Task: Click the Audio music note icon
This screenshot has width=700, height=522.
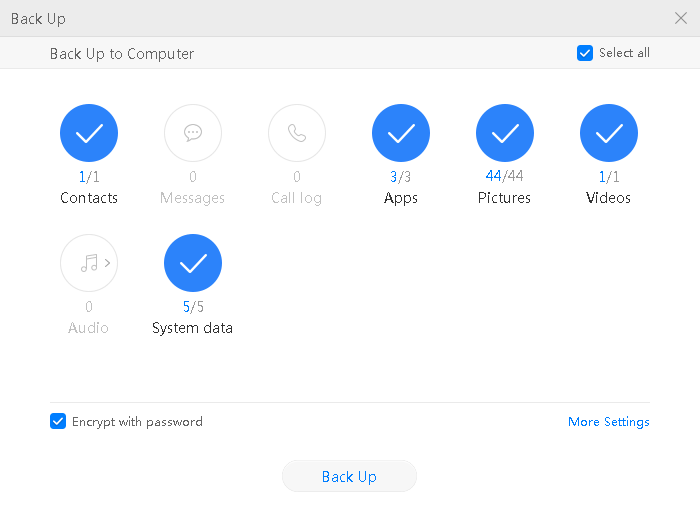Action: point(86,263)
